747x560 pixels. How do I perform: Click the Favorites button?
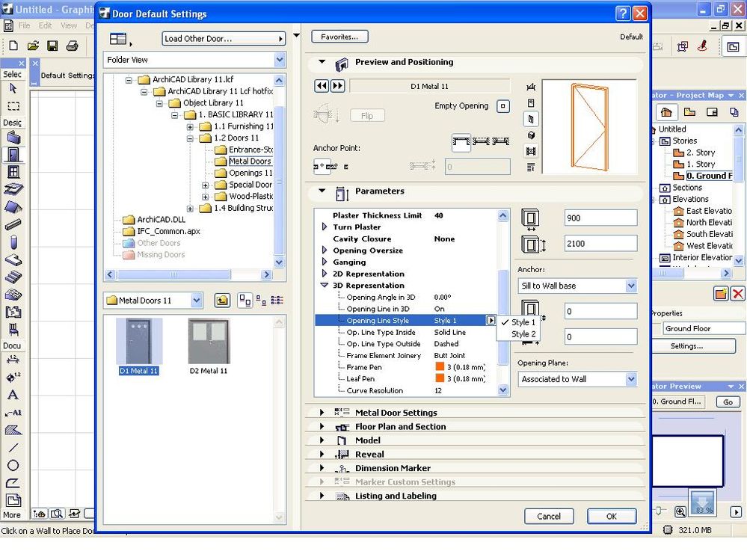(x=339, y=37)
